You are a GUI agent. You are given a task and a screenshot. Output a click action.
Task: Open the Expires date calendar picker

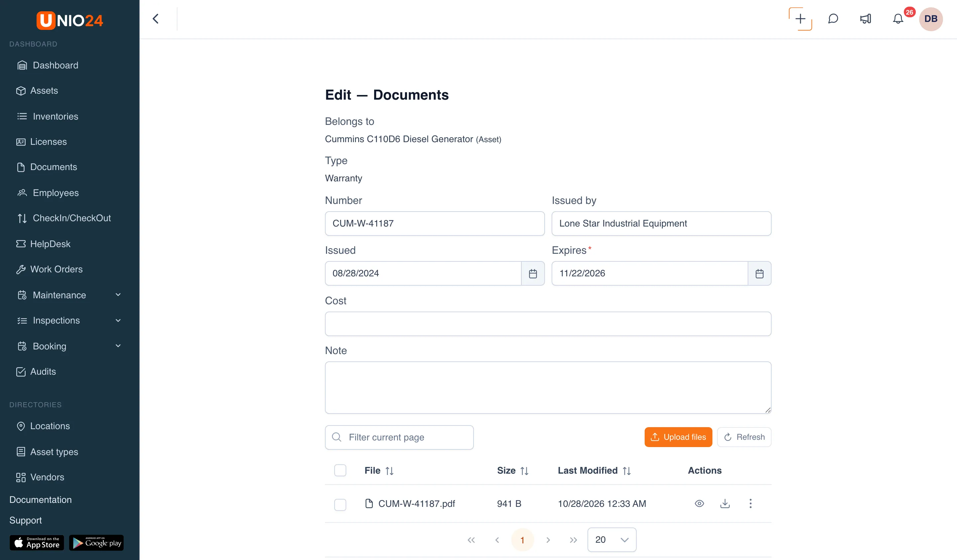coord(760,273)
